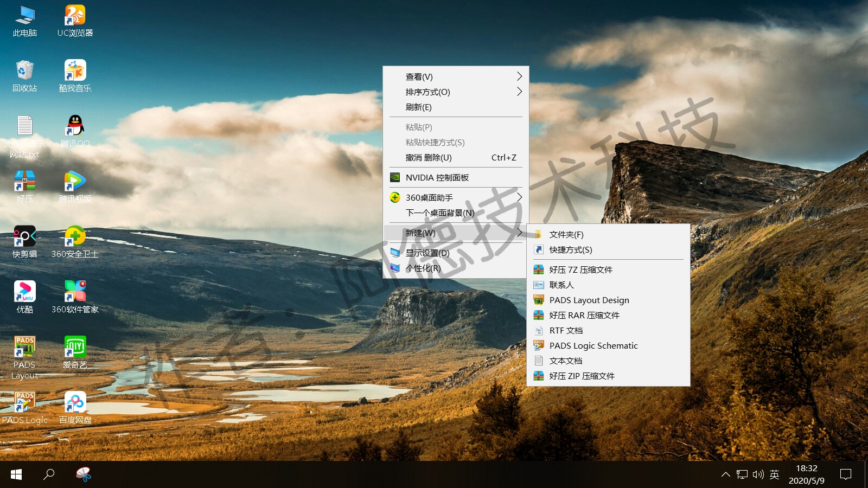Select the PADS Logic desktop shortcut
868x488 pixels.
pos(25,408)
